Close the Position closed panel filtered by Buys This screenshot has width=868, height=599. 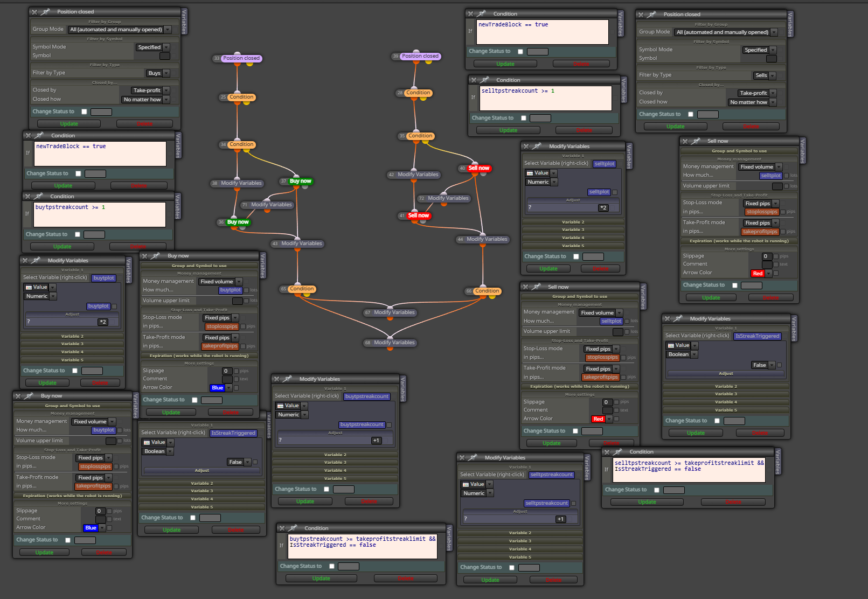34,12
